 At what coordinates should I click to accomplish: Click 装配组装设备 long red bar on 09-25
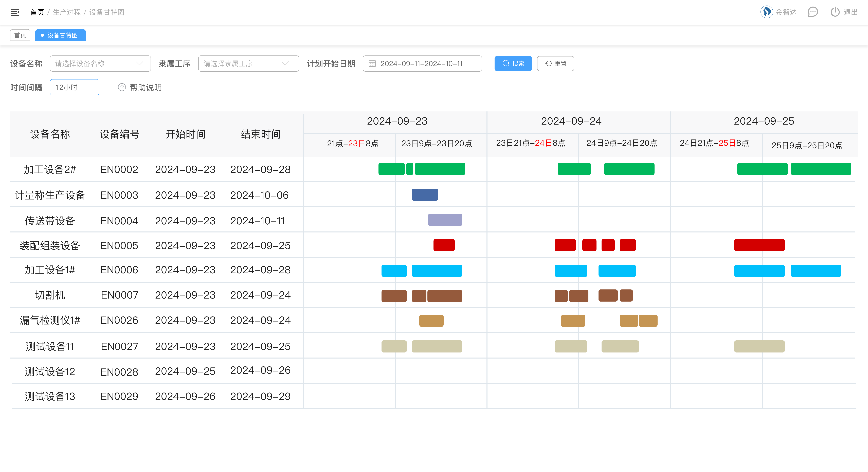759,245
